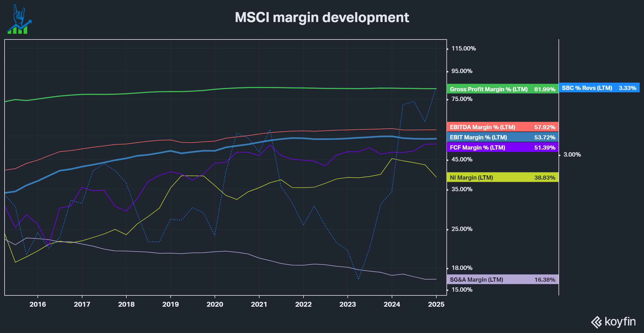The image size is (644, 333).
Task: Click the koyfin logo
Action: 613,322
